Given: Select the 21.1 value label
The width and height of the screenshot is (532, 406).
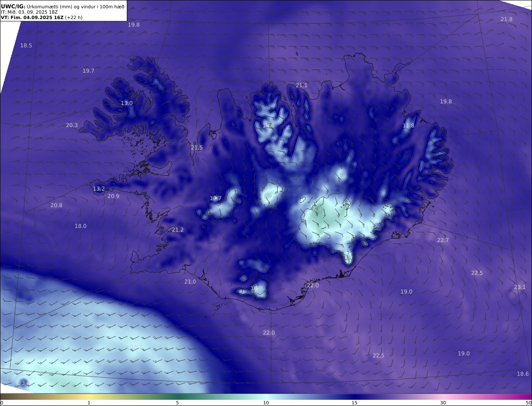Looking at the screenshot, I should (x=302, y=86).
